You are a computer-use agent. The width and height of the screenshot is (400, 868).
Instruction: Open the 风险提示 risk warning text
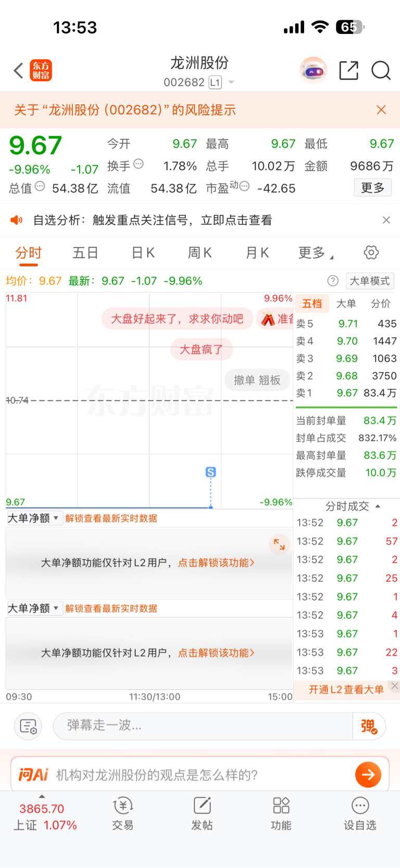point(125,110)
